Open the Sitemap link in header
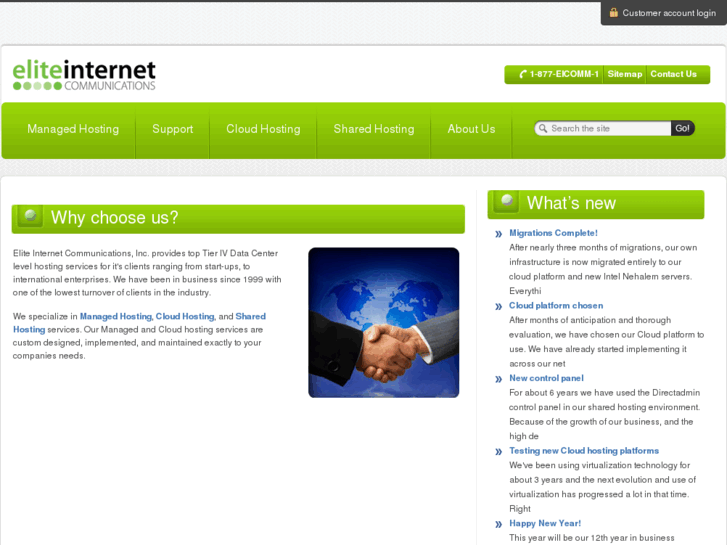 pyautogui.click(x=625, y=74)
